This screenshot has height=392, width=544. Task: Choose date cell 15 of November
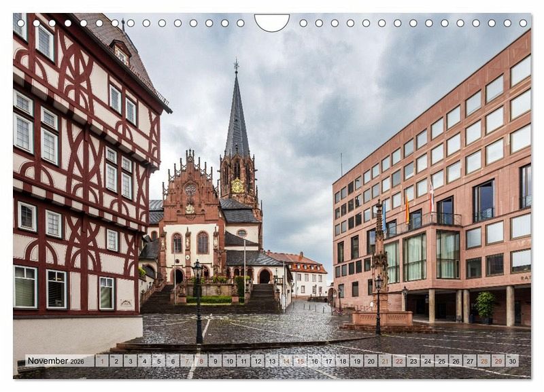[x=301, y=361]
